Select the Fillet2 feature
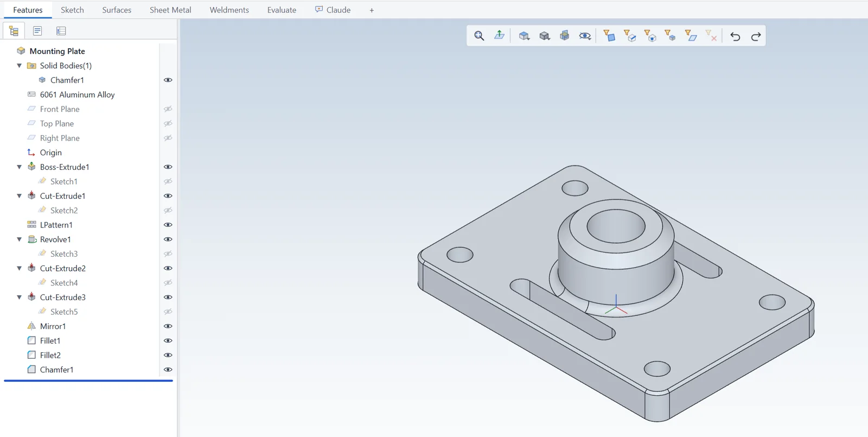This screenshot has height=437, width=868. (50, 355)
